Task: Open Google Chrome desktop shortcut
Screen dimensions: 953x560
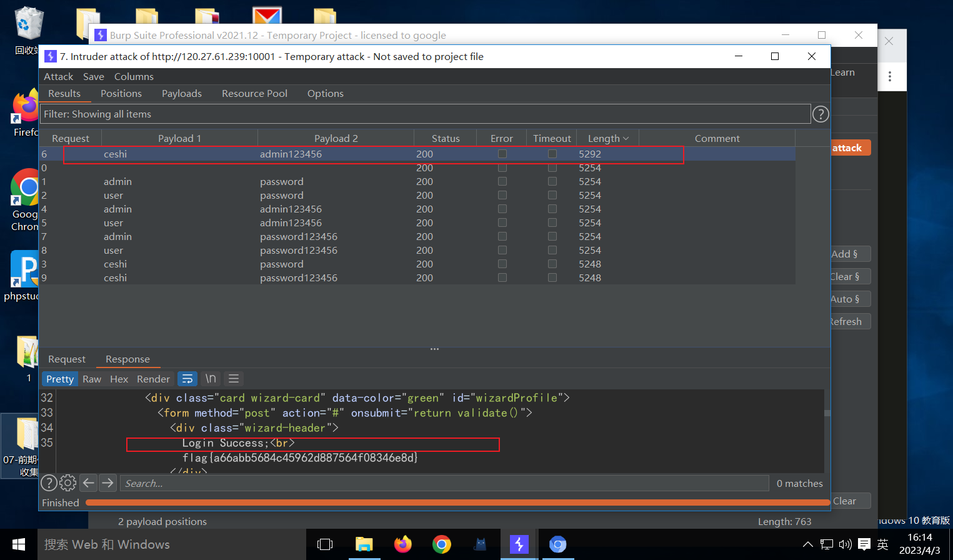Action: pyautogui.click(x=25, y=200)
